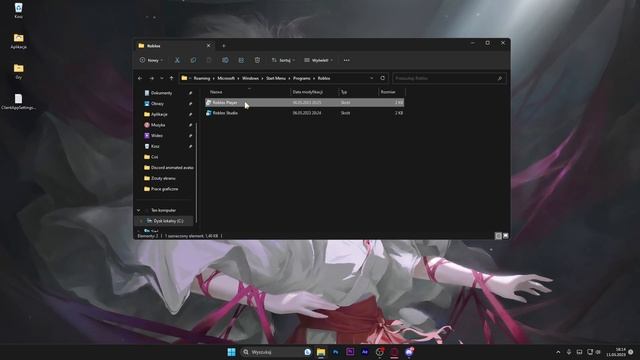Screen dimensions: 640x360
Task: Open Recycle Bin icon on desktop
Action: coord(18,11)
